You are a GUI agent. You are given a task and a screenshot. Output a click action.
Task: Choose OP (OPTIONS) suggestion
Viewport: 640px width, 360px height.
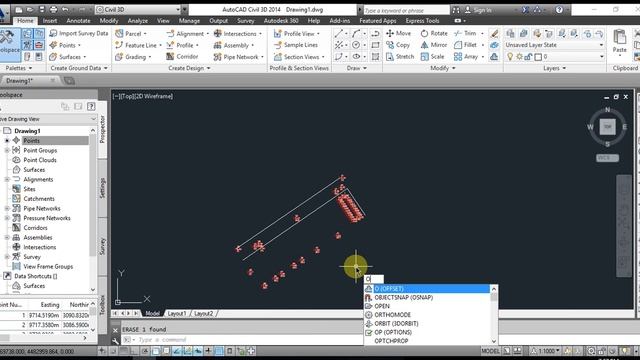pyautogui.click(x=427, y=332)
